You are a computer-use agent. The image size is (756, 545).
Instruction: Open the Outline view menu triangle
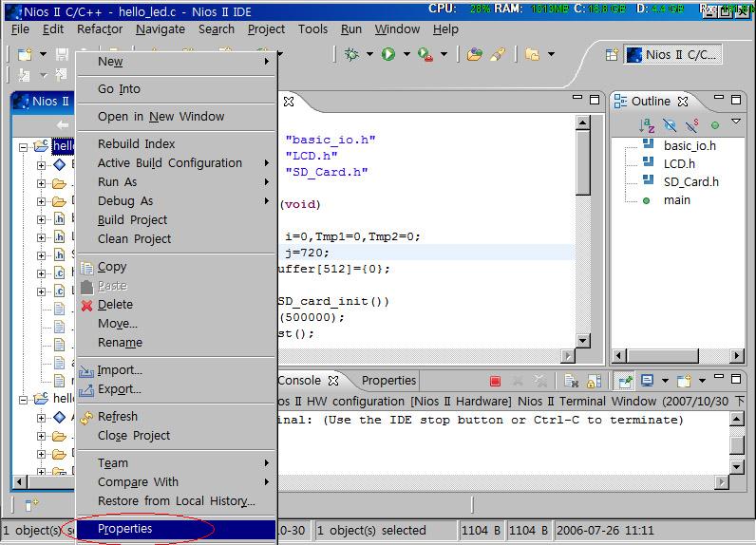(x=736, y=122)
